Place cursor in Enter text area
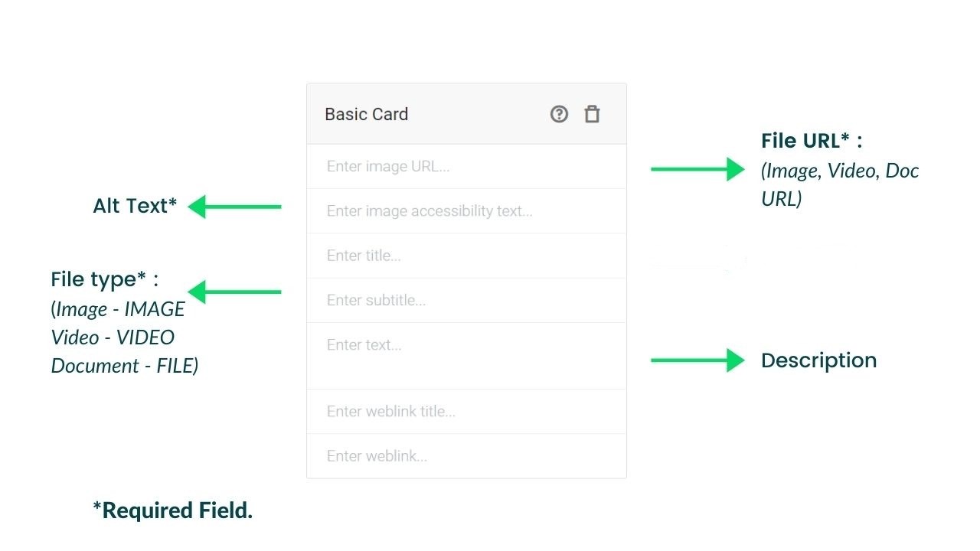 (466, 356)
